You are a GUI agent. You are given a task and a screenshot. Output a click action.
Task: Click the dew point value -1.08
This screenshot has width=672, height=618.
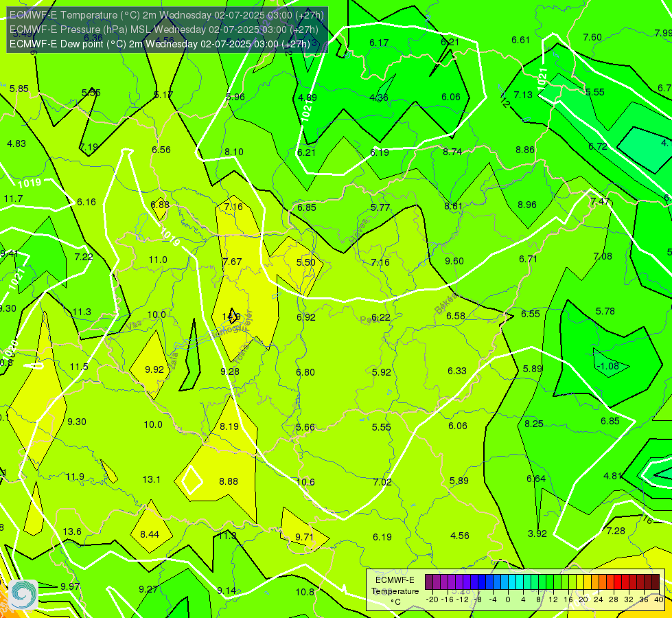(x=607, y=366)
